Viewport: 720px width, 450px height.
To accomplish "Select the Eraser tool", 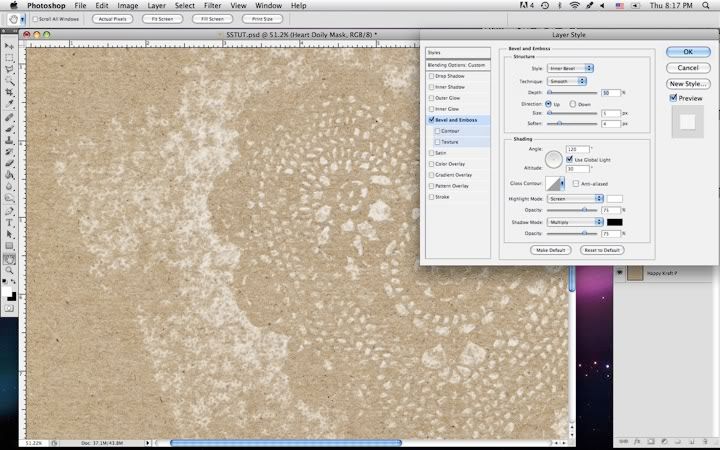I will [x=9, y=163].
